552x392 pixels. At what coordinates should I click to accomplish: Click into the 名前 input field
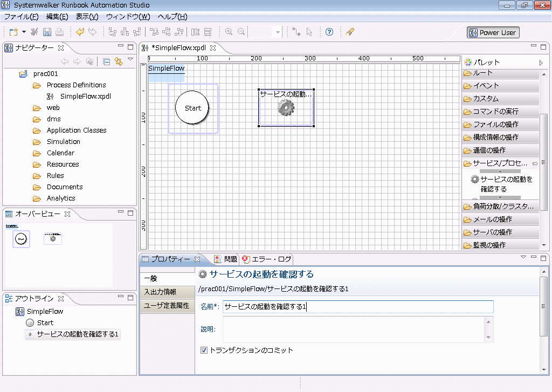point(358,306)
